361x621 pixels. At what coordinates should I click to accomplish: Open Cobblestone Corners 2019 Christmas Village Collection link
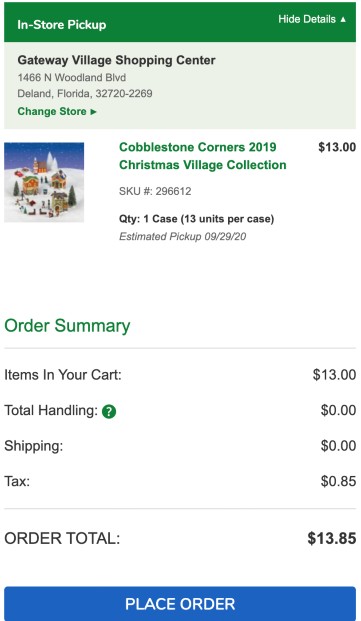tap(203, 156)
